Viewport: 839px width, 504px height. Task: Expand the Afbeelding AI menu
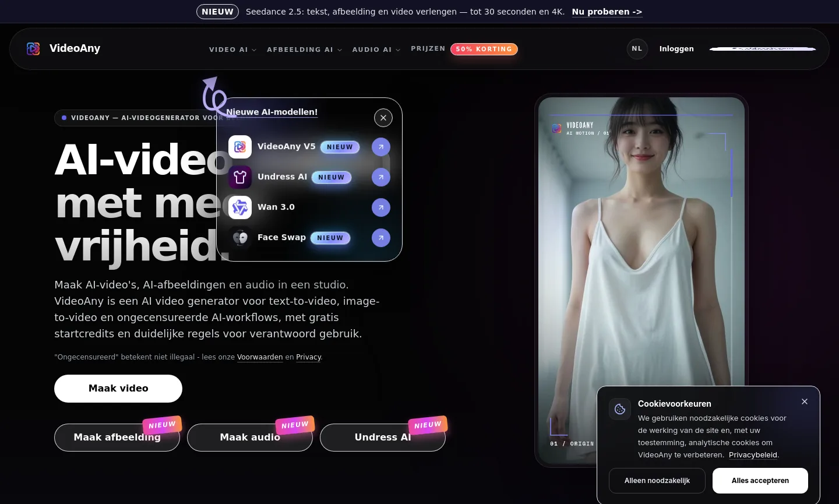pyautogui.click(x=304, y=50)
